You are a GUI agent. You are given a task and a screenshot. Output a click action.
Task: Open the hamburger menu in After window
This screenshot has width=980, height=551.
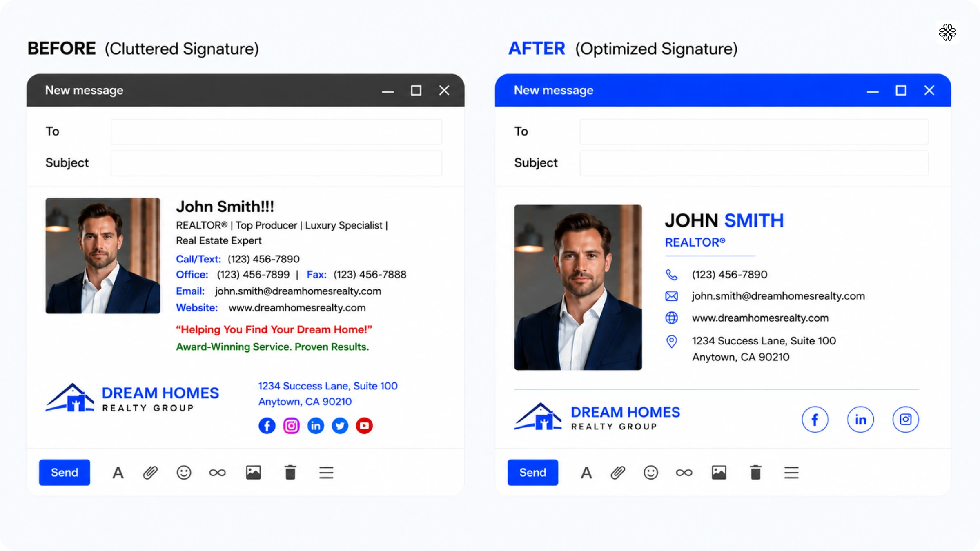tap(791, 473)
